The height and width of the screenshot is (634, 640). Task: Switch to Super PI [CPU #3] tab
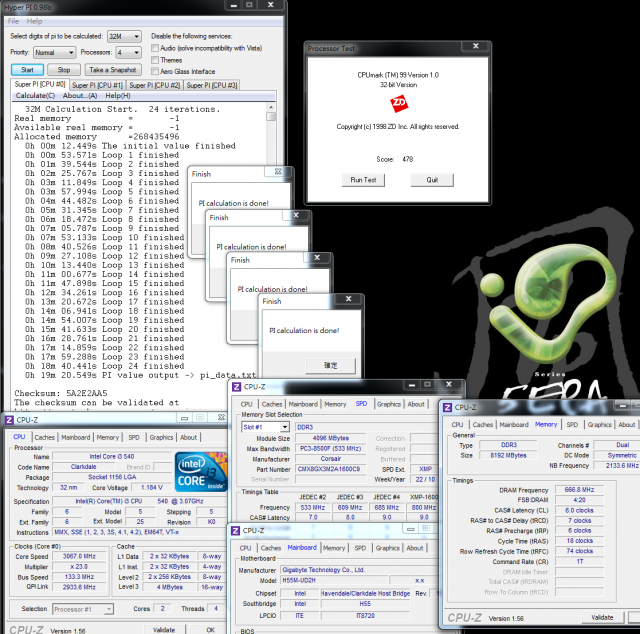click(211, 85)
